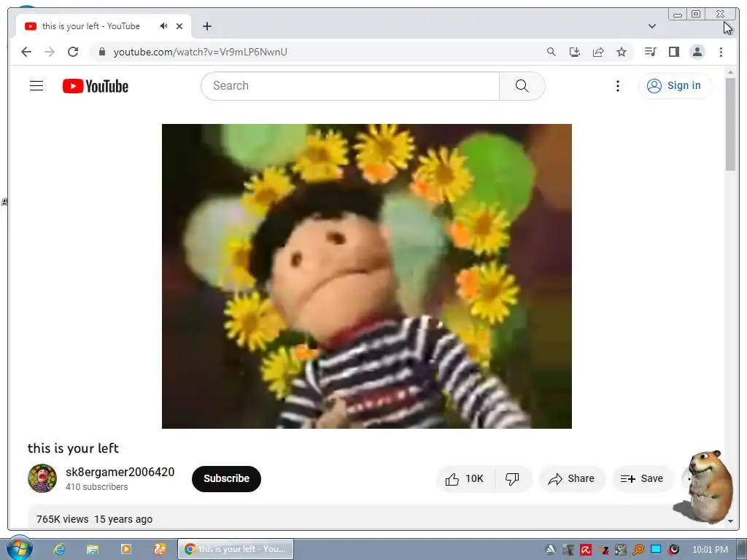Subscribe to sk8ergamer2006420
747x560 pixels.
[x=226, y=478]
